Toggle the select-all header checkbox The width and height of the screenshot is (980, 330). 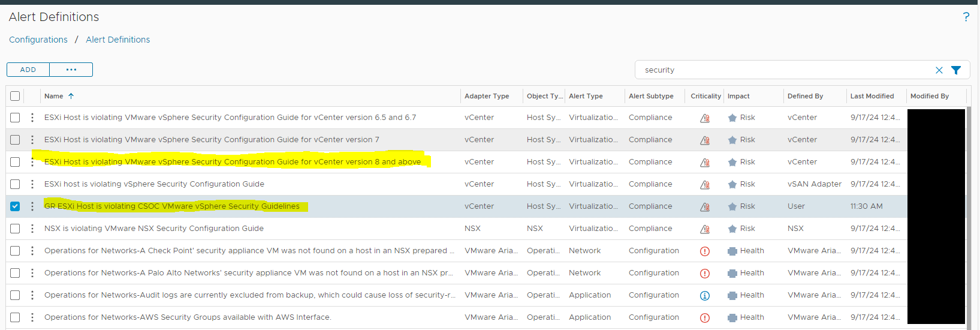15,96
